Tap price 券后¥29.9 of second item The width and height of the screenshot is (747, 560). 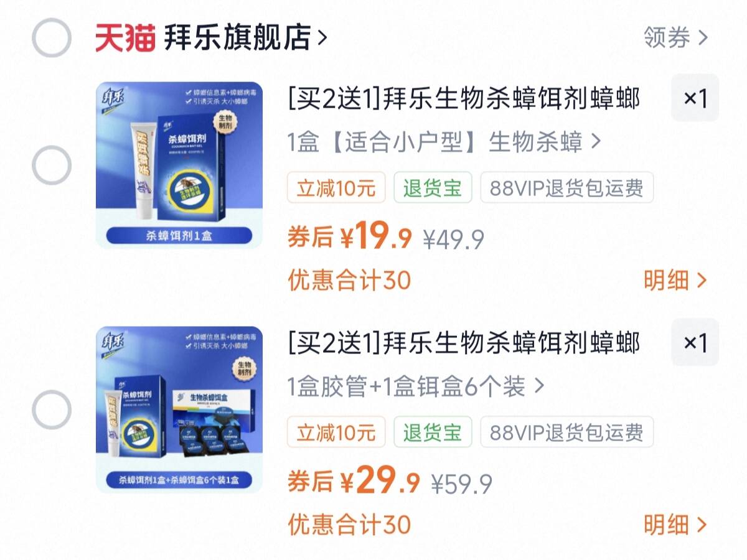pos(354,482)
